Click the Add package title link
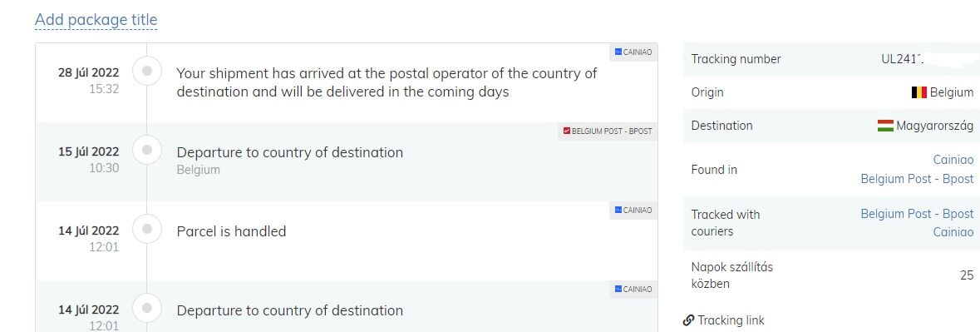980x332 pixels. (x=96, y=20)
